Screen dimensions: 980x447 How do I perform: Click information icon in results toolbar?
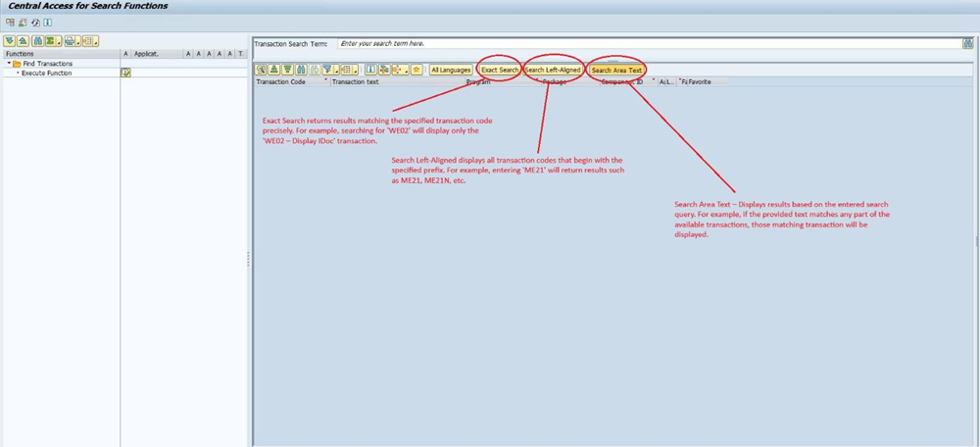point(371,70)
